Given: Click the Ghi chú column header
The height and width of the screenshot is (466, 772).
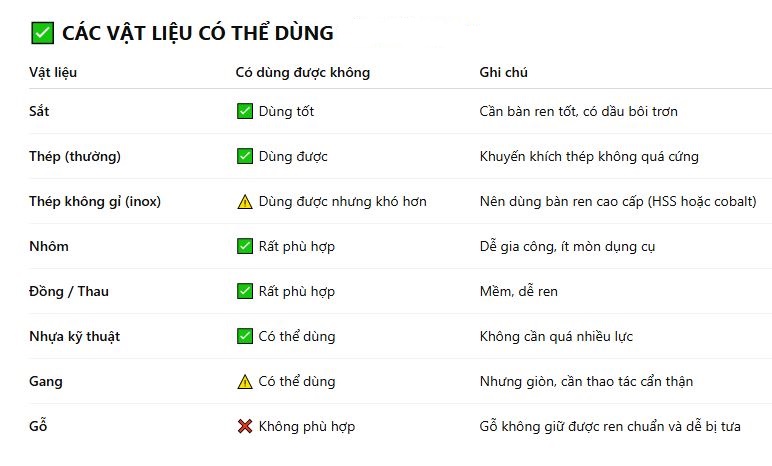Looking at the screenshot, I should pos(504,72).
